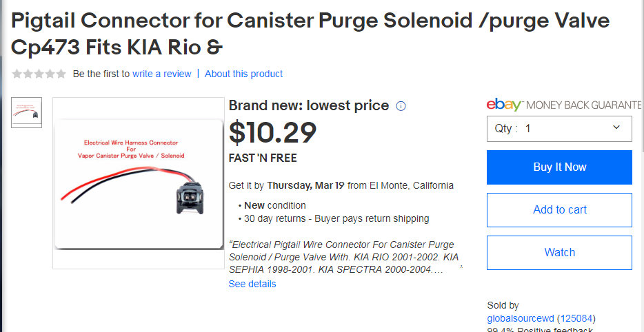Click the eBay logo
644x332 pixels.
pos(504,105)
